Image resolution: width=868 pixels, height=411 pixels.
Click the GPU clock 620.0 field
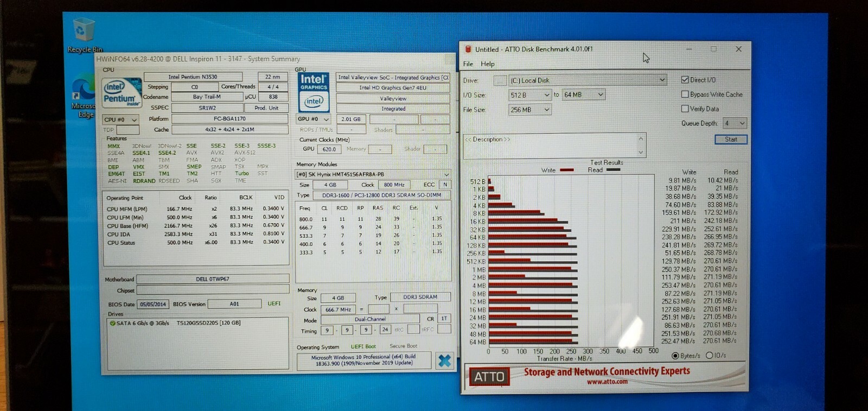(x=329, y=149)
